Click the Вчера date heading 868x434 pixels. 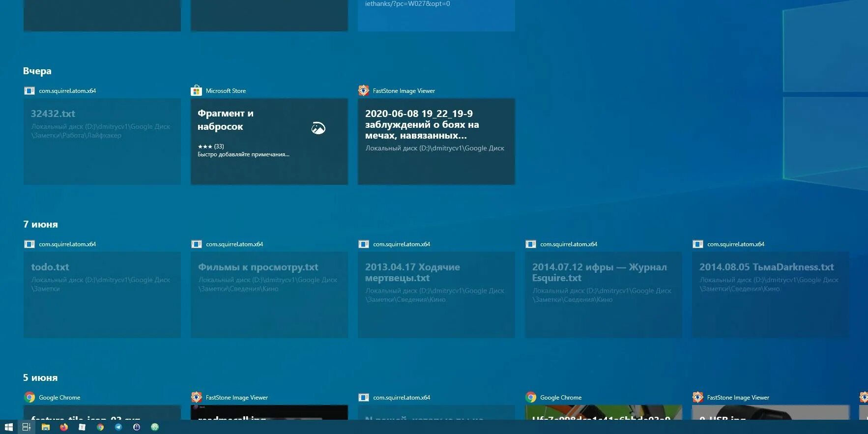[37, 71]
